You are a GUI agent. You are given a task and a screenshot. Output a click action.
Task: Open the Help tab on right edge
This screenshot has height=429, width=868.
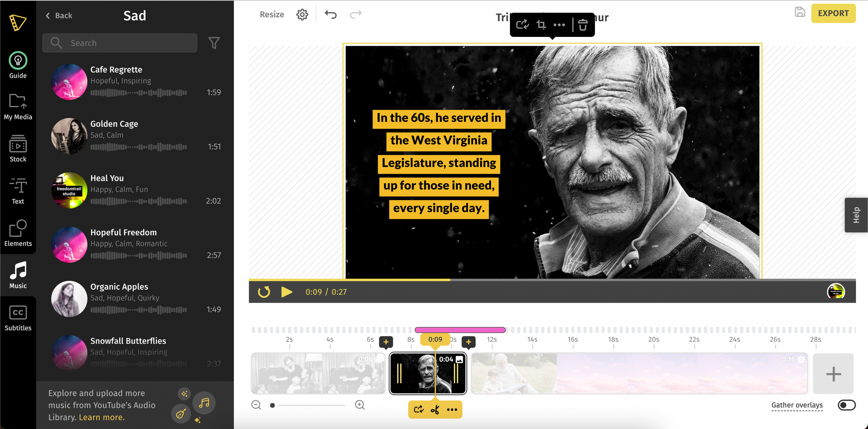856,215
